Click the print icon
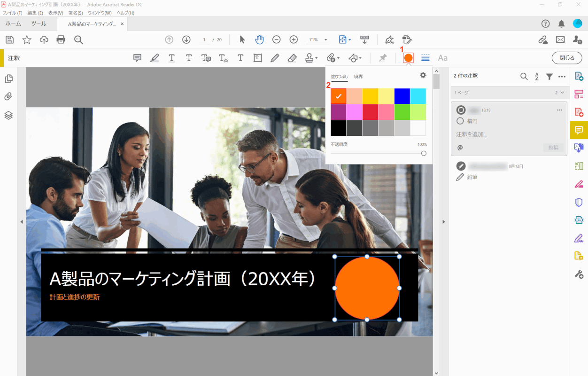Screen dimensions: 588x376 [x=61, y=39]
